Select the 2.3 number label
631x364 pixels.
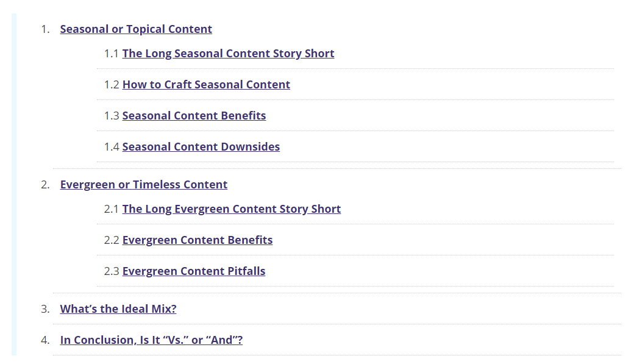pyautogui.click(x=112, y=271)
